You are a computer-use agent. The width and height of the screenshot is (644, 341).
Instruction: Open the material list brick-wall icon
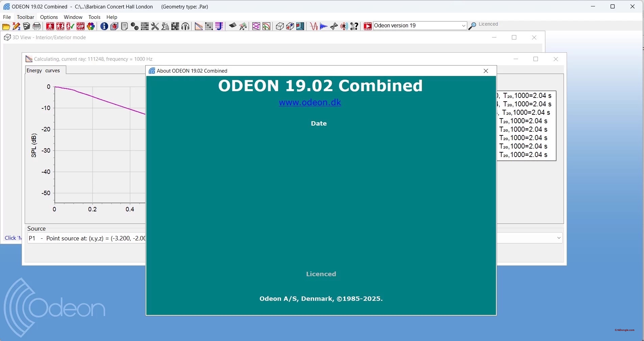(145, 26)
